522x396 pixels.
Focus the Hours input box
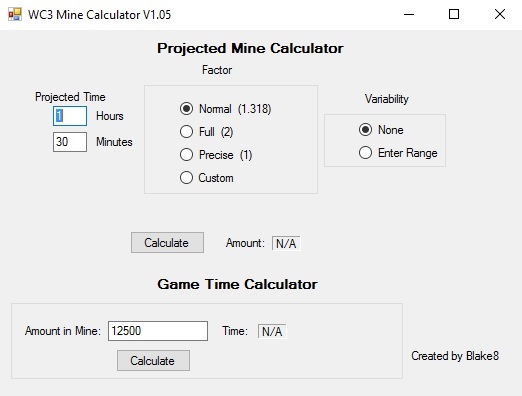coord(70,116)
